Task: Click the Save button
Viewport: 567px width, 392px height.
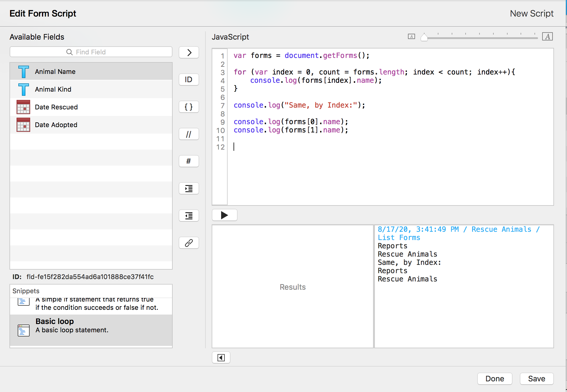Action: (536, 379)
